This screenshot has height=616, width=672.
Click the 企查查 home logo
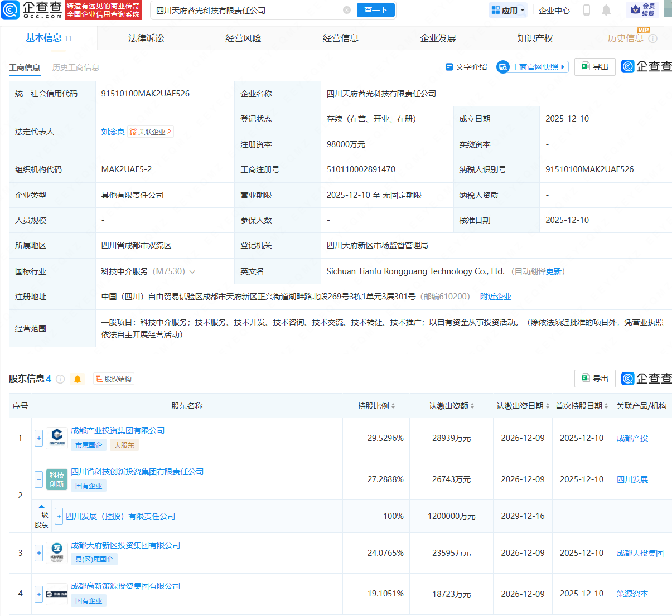tap(28, 10)
